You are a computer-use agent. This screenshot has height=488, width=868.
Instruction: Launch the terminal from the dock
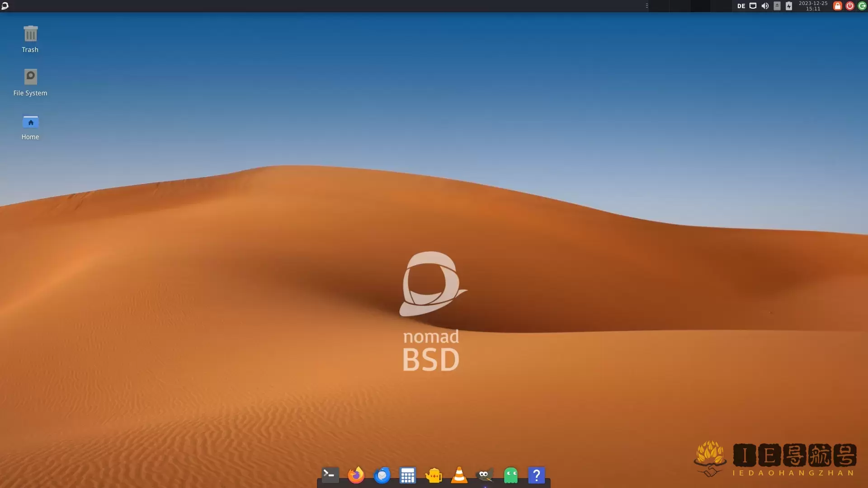coord(330,475)
